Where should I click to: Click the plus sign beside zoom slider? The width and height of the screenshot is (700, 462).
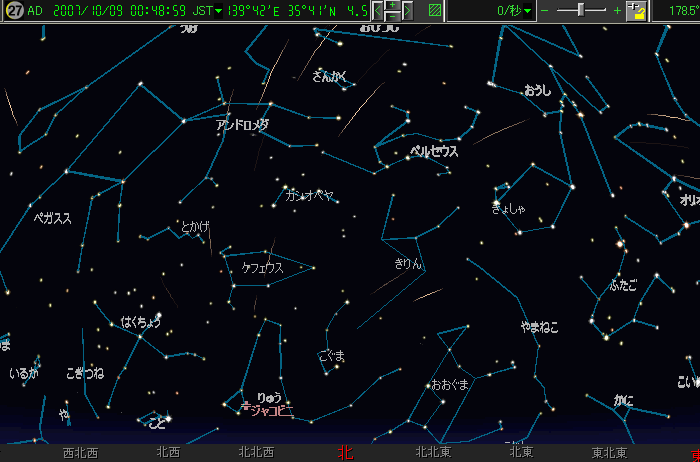click(617, 11)
